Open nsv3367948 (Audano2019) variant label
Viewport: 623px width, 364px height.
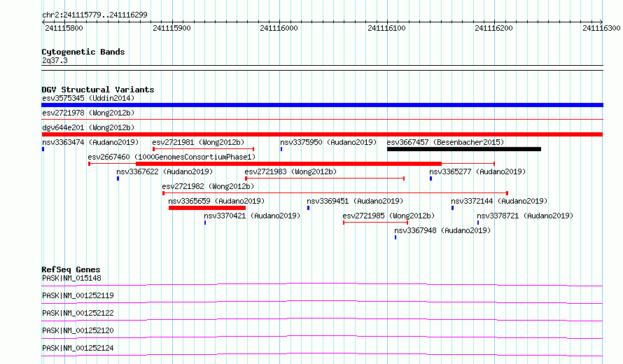point(442,230)
